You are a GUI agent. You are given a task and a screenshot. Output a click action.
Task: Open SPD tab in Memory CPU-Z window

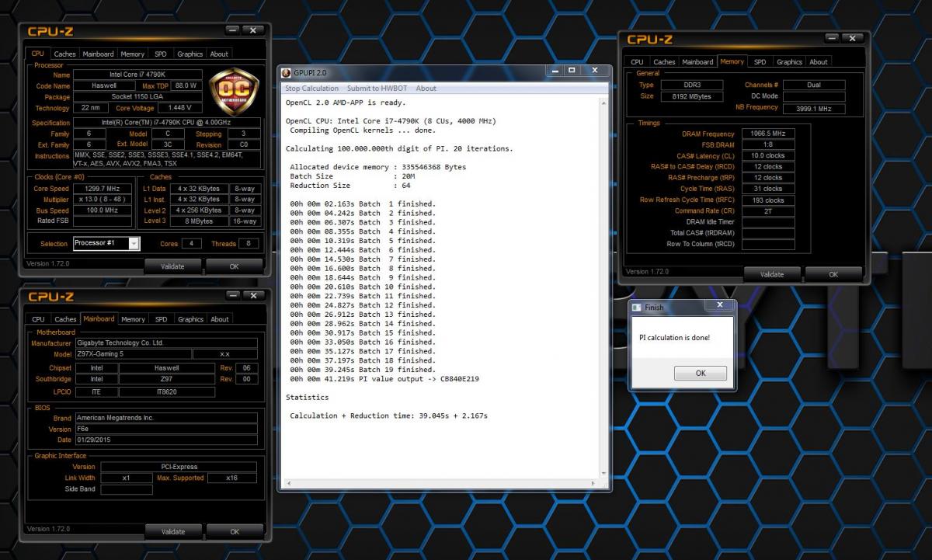point(760,62)
